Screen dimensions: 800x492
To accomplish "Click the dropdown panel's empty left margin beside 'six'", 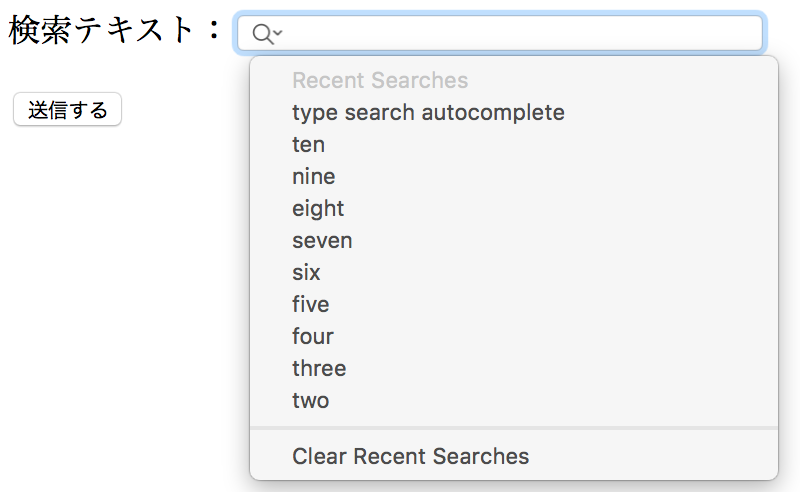I will 268,272.
